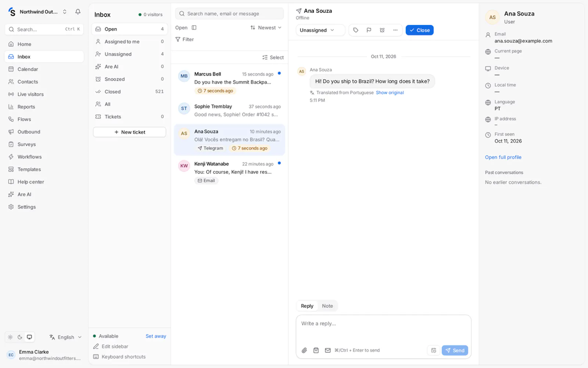Click the tag icon in conversation toolbar
Image resolution: width=588 pixels, height=368 pixels.
point(356,30)
